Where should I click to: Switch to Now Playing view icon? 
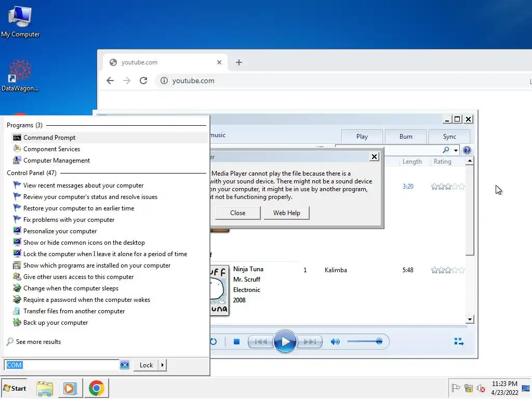pos(459,341)
